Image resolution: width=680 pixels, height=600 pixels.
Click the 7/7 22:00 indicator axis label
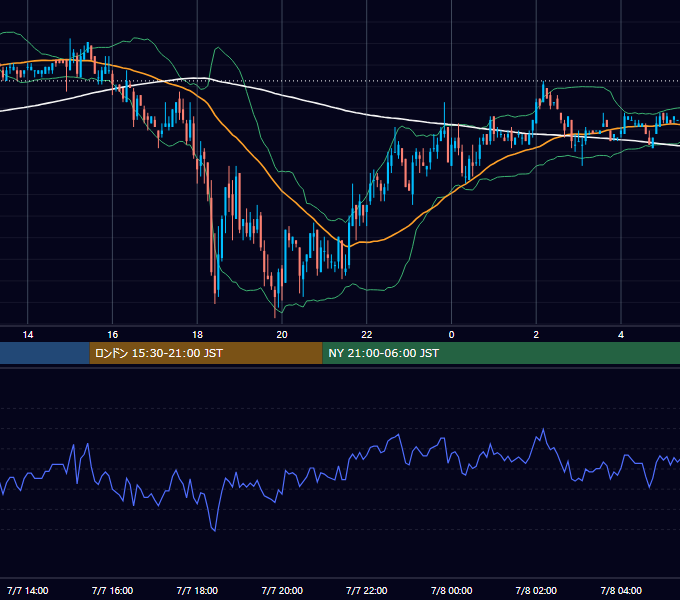(x=367, y=590)
